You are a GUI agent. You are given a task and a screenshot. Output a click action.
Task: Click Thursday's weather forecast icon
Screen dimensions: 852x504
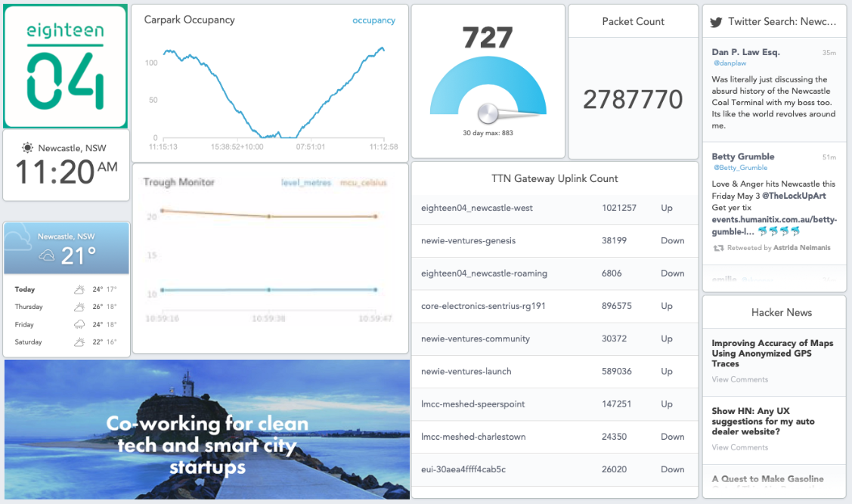point(79,307)
